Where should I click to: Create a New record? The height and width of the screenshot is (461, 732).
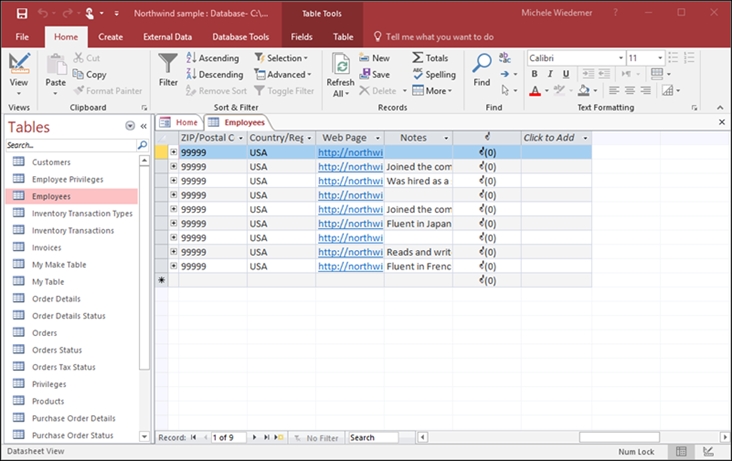[374, 58]
